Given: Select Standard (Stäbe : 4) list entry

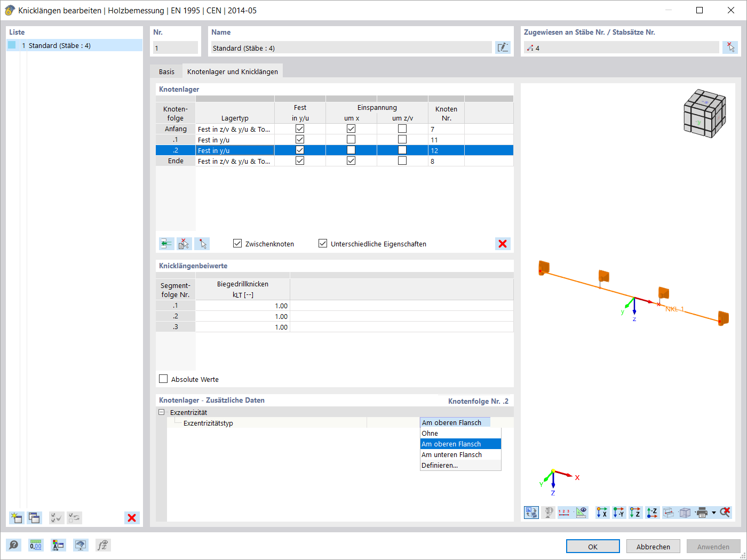Looking at the screenshot, I should (x=75, y=45).
